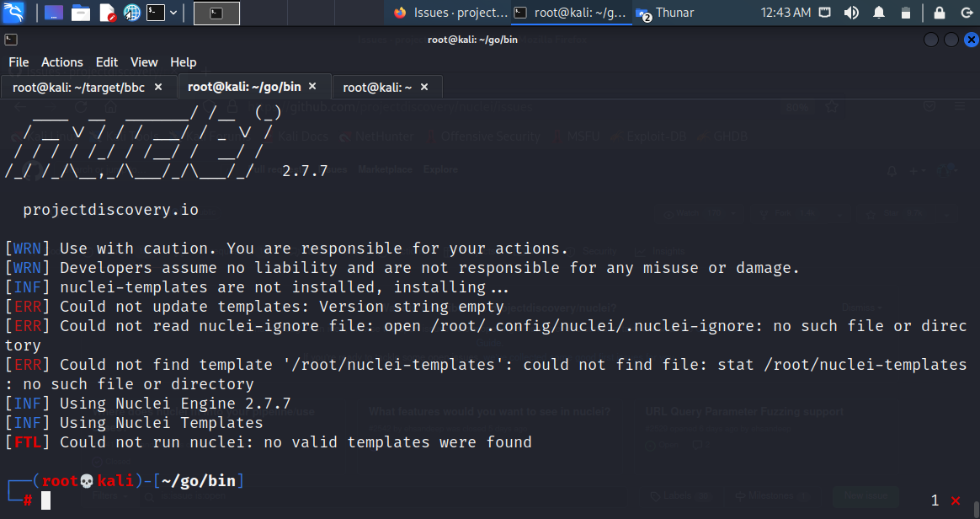The height and width of the screenshot is (519, 980).
Task: Open the network connection tray icon
Action: pos(825,13)
